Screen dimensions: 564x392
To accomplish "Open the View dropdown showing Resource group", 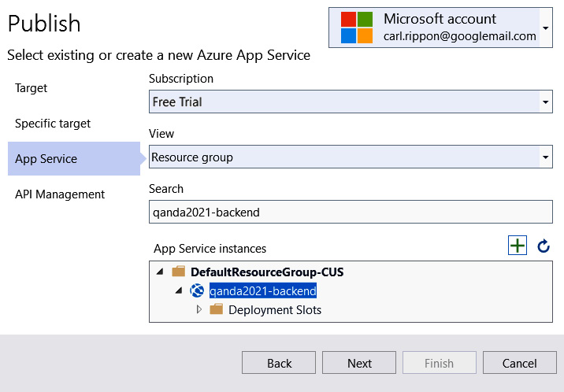I will coord(351,157).
